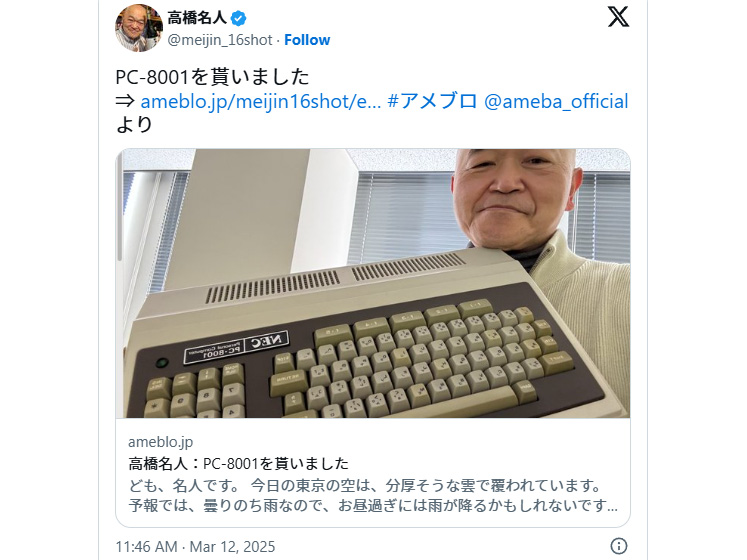
Task: Click the tweet text PC-8001を貰いました
Action: pos(212,77)
